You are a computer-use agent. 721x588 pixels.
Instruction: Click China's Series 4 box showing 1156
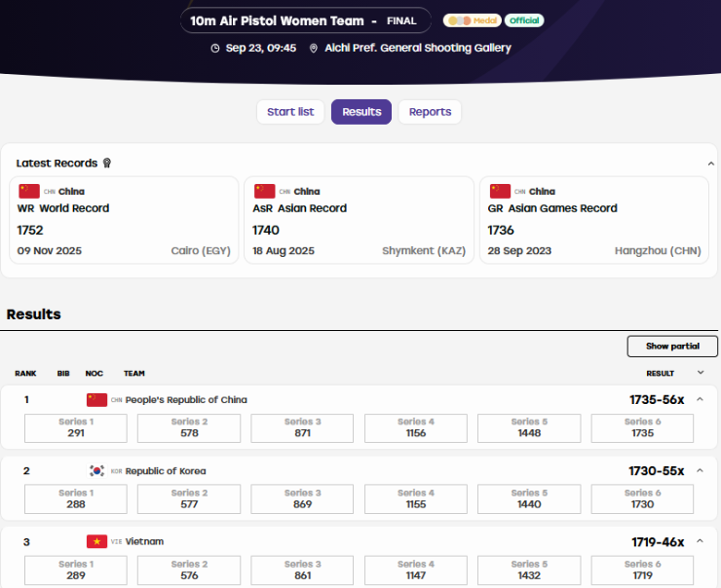click(416, 428)
